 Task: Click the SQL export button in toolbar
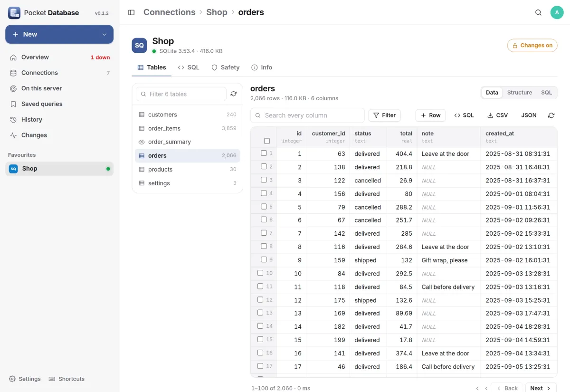464,115
